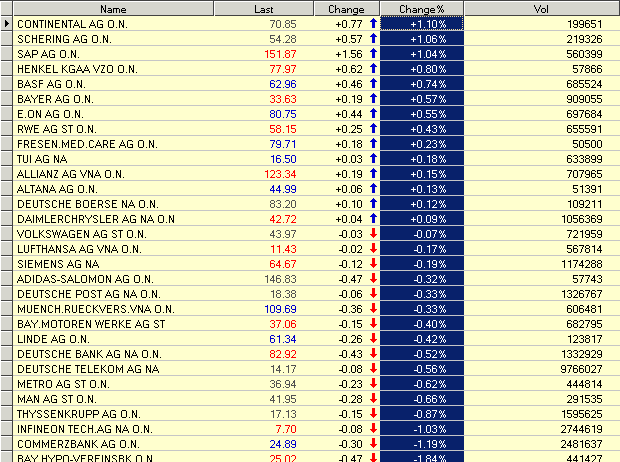Image resolution: width=620 pixels, height=462 pixels.
Task: Click the +0.80% change percent cell
Action: click(422, 69)
